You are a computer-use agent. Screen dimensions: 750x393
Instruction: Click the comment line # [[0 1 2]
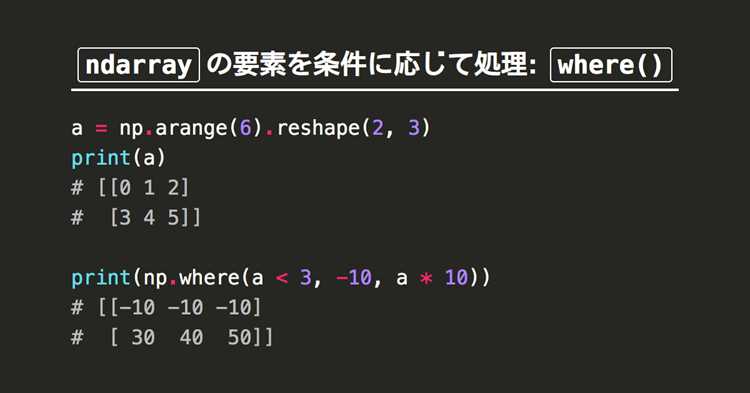click(130, 188)
